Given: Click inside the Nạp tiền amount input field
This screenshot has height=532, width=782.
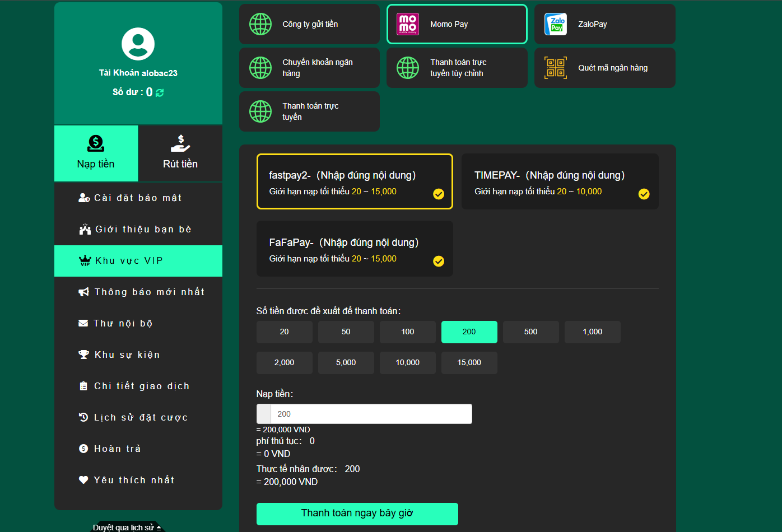Looking at the screenshot, I should click(x=370, y=413).
